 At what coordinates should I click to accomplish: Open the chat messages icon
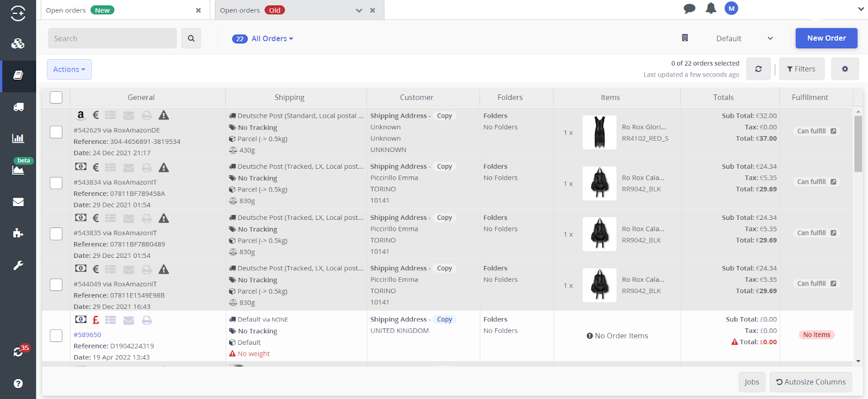tap(690, 9)
